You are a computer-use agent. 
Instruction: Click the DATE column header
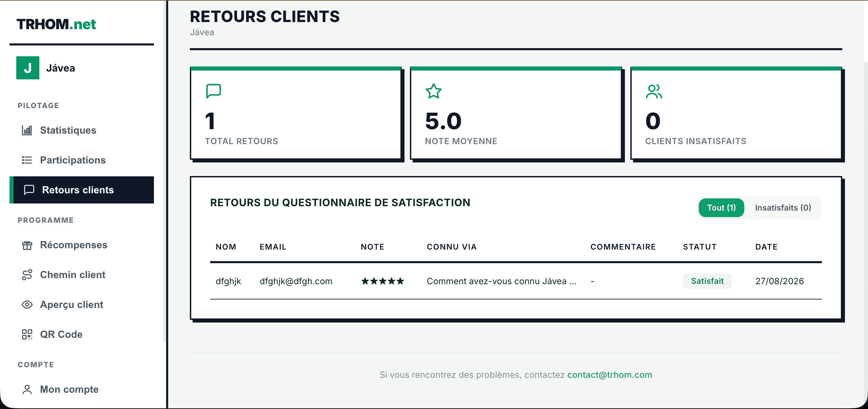[766, 247]
